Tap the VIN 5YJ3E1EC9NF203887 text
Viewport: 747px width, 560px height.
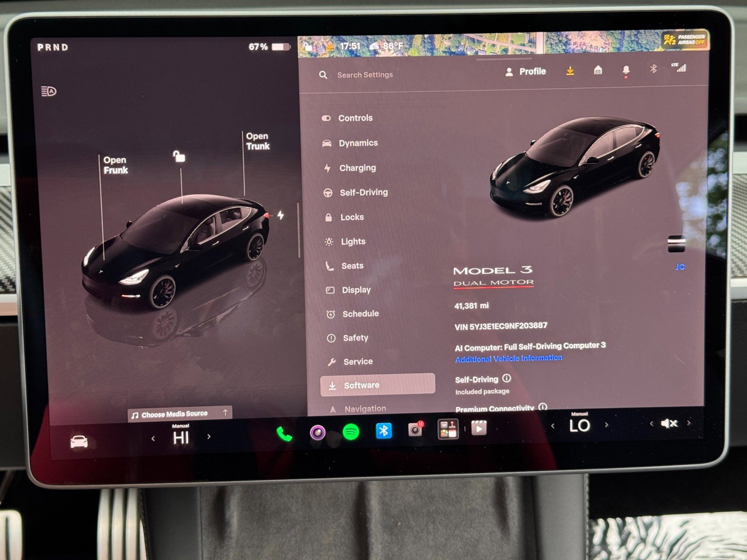[x=501, y=326]
